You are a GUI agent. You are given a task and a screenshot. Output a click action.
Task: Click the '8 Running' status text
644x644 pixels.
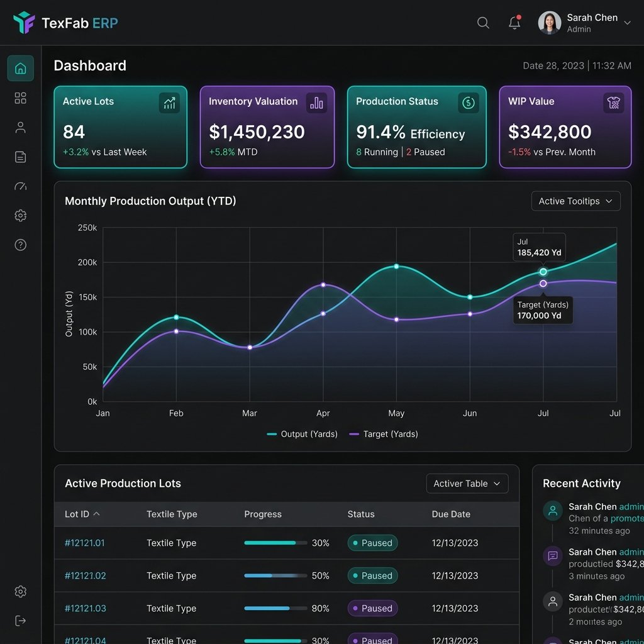pyautogui.click(x=377, y=152)
